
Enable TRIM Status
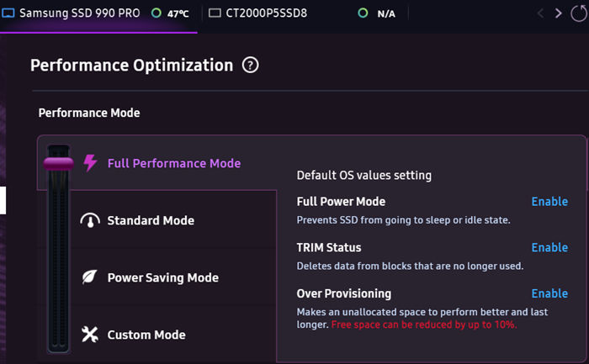click(549, 247)
